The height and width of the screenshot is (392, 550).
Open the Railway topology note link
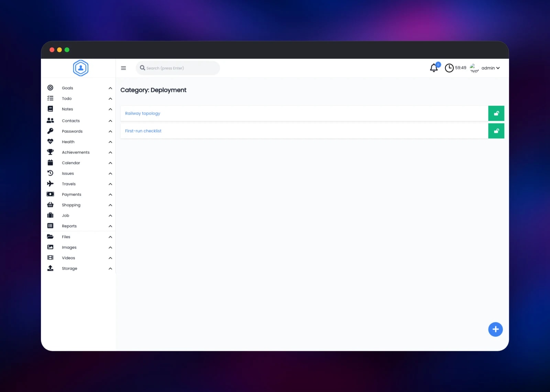143,113
